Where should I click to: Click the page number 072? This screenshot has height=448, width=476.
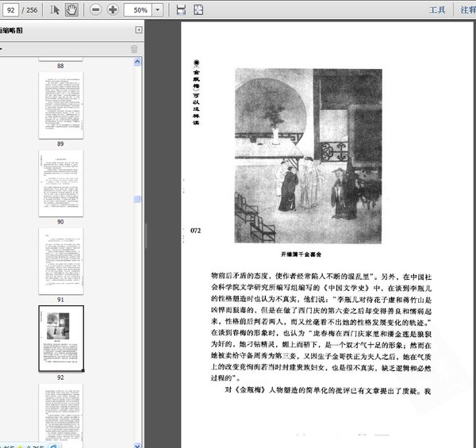(x=195, y=231)
